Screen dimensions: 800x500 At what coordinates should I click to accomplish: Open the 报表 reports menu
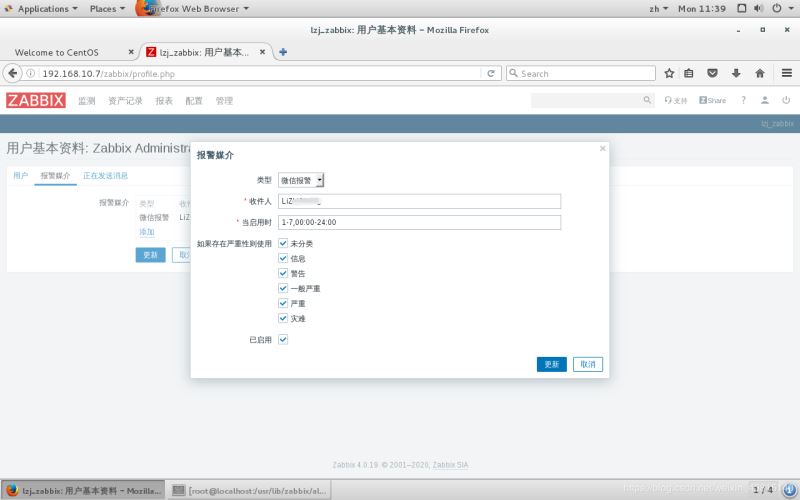point(164,101)
